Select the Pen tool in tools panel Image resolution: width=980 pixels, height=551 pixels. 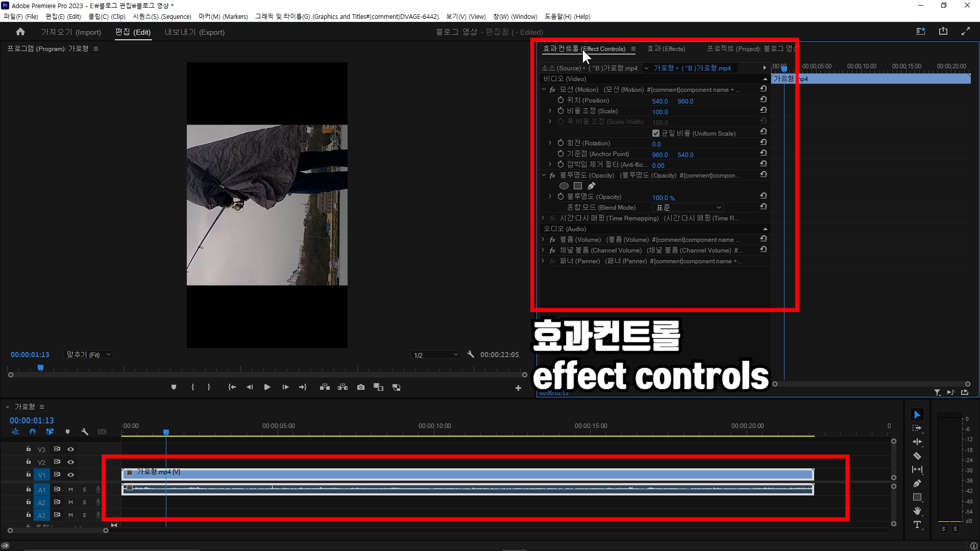(x=917, y=483)
